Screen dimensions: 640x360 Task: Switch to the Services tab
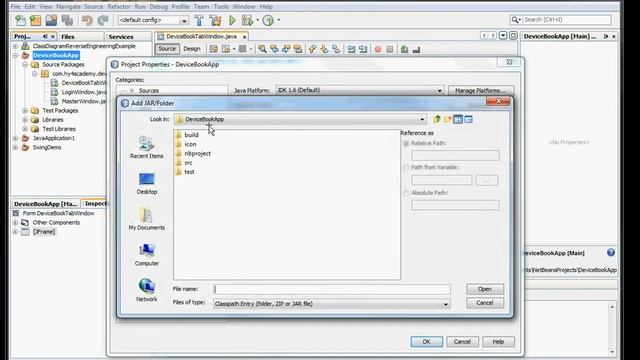121,36
